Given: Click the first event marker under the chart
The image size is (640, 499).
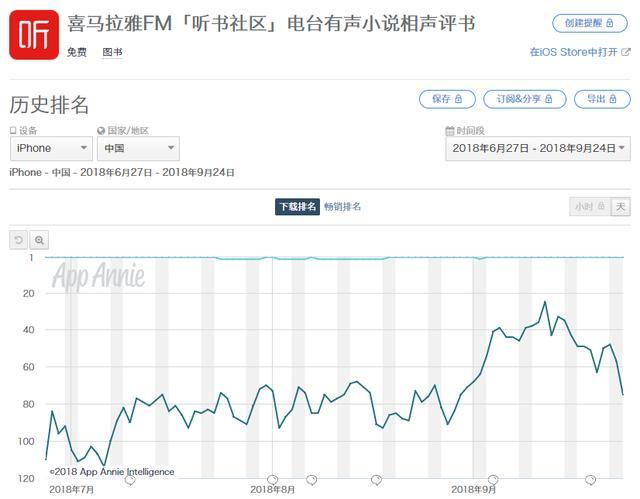Looking at the screenshot, I should pyautogui.click(x=130, y=481).
